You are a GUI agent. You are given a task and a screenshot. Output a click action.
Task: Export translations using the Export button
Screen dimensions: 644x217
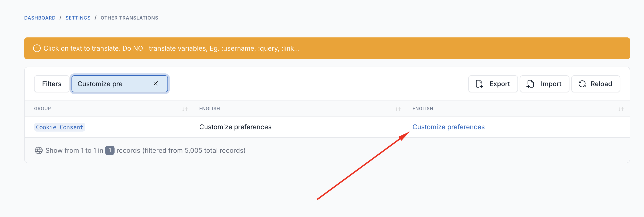(493, 84)
